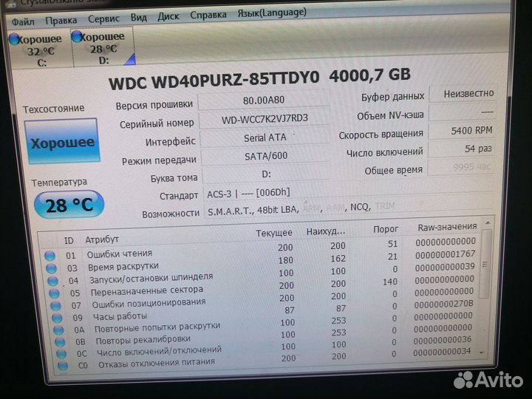Click status icon for C0 Отказы отключения питания
Image resolution: width=532 pixels, height=399 pixels.
click(63, 366)
